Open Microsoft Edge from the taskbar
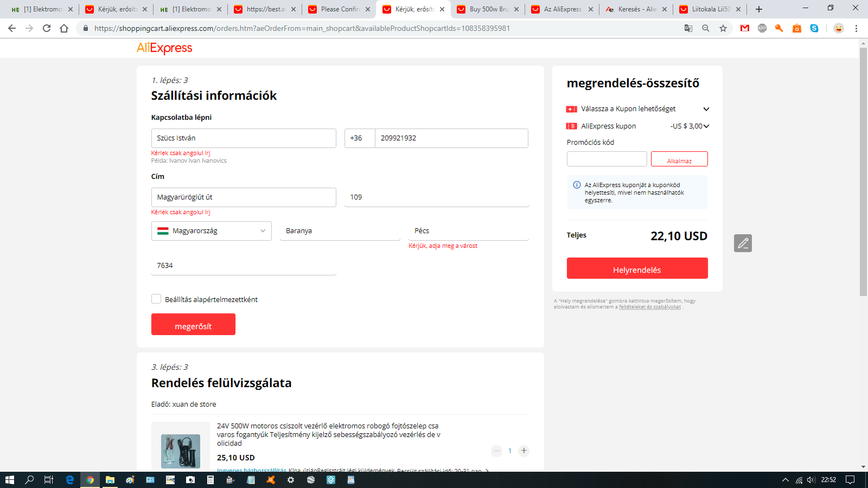The image size is (868, 488). click(69, 480)
